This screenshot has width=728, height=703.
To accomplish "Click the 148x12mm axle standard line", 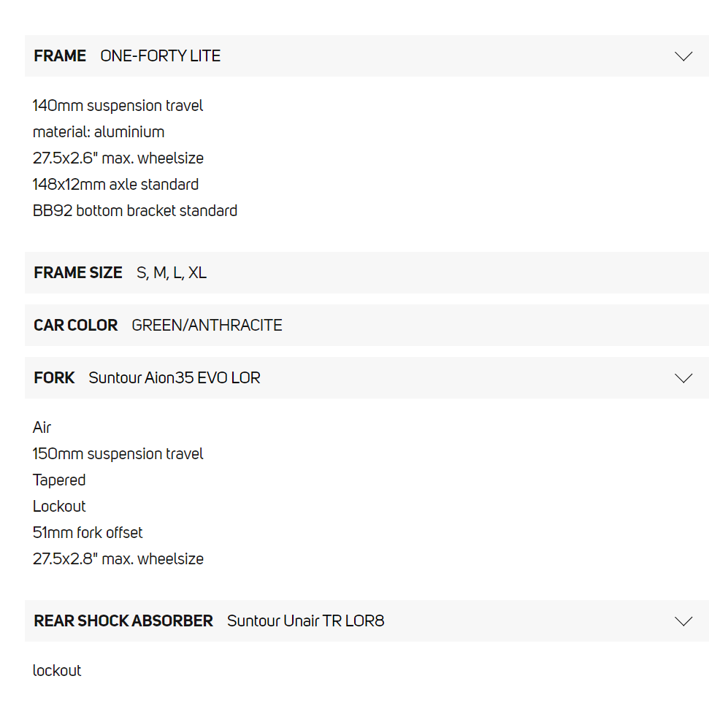I will click(115, 185).
